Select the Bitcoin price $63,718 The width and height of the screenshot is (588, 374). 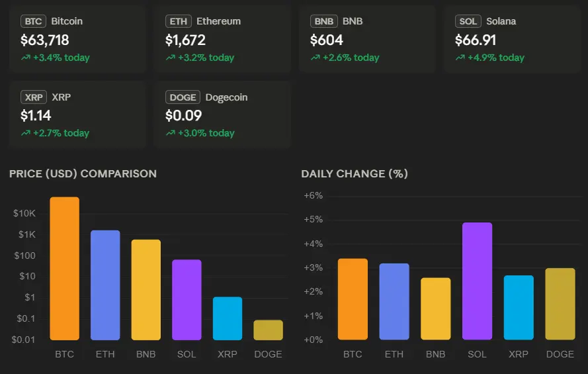pyautogui.click(x=44, y=40)
